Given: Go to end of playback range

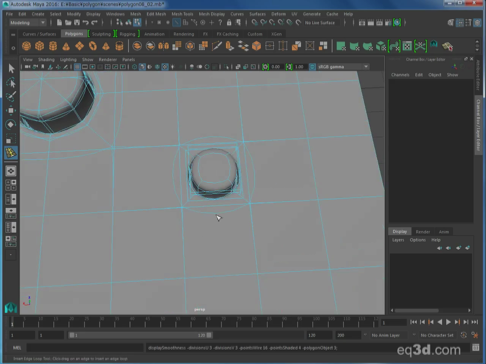Looking at the screenshot, I should pos(475,322).
